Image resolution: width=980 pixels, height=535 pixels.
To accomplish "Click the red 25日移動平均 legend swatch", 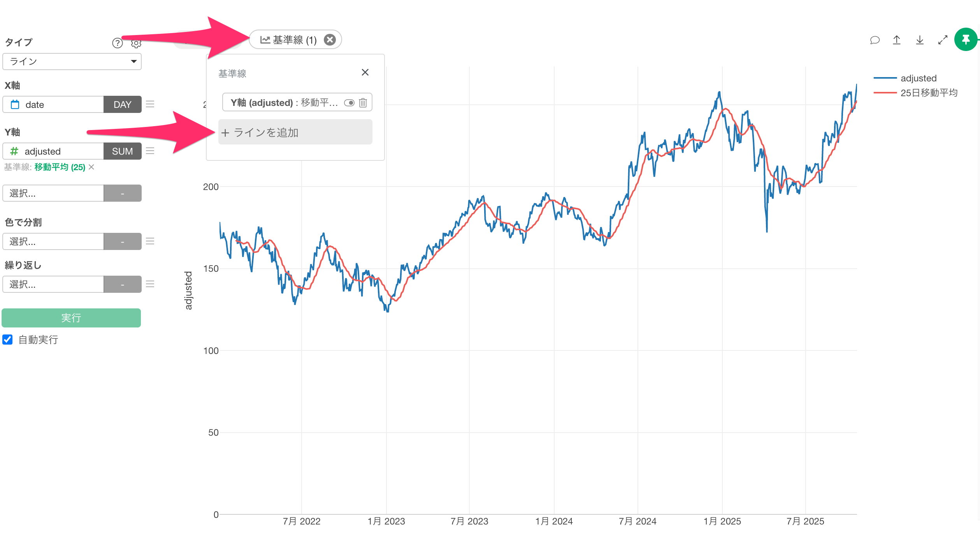I will point(885,93).
